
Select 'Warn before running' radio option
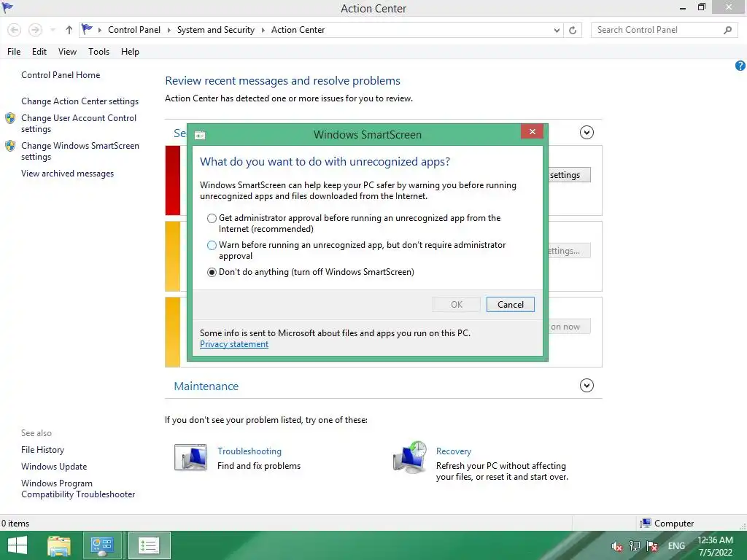[x=212, y=245]
